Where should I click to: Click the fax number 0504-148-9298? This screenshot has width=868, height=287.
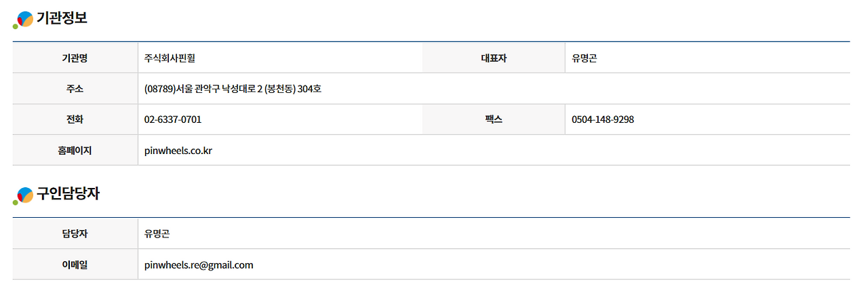pos(602,119)
